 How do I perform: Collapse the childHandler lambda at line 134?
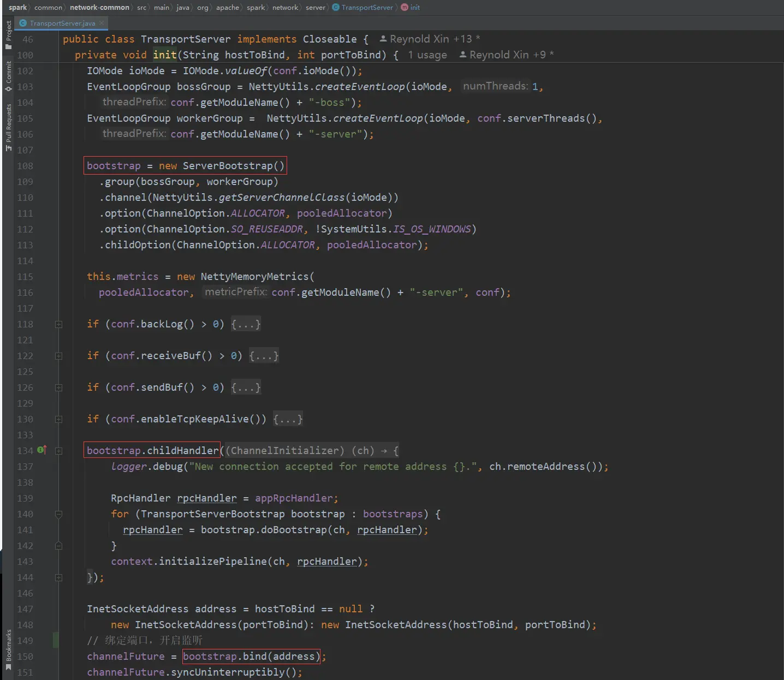click(x=58, y=451)
